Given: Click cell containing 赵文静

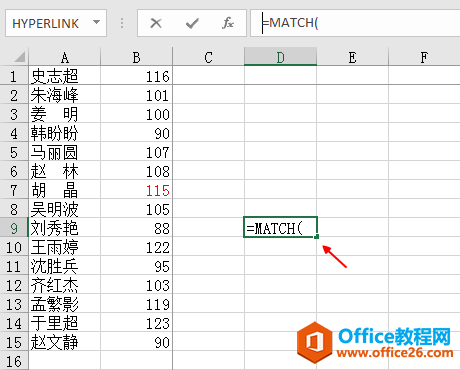Looking at the screenshot, I should coord(65,342).
